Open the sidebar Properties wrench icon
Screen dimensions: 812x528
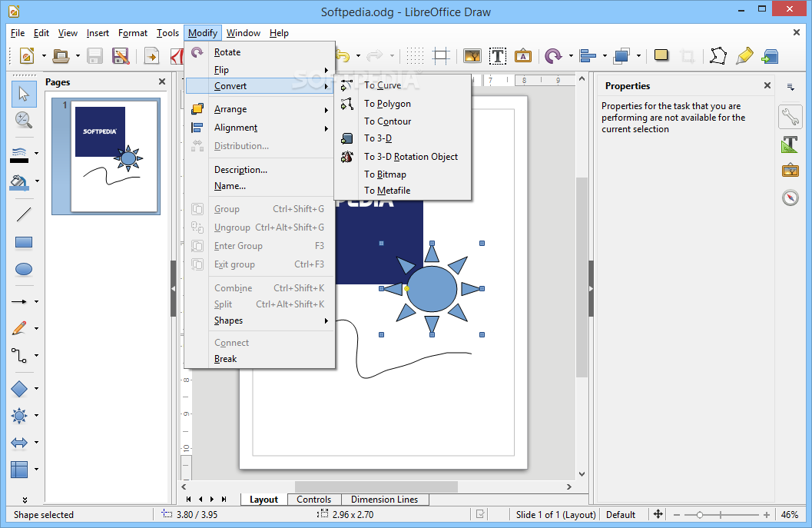[x=790, y=117]
